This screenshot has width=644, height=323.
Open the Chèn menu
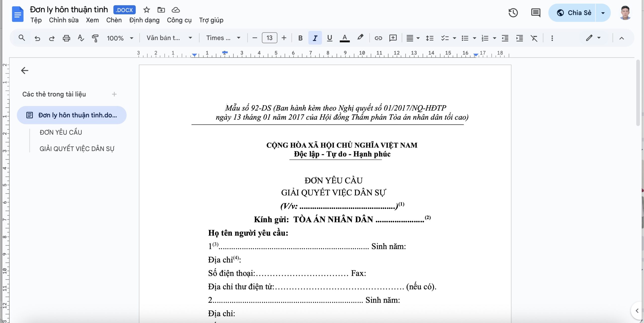pyautogui.click(x=114, y=20)
